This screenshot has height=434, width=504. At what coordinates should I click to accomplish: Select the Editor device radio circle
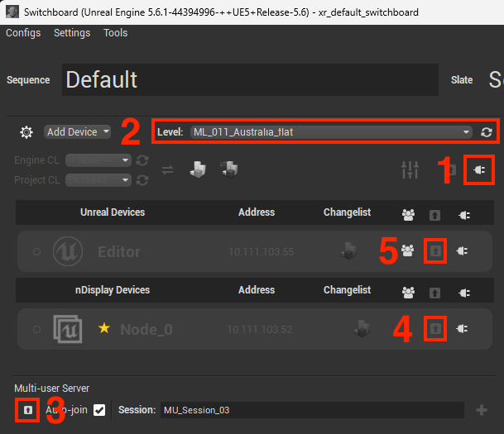click(36, 251)
